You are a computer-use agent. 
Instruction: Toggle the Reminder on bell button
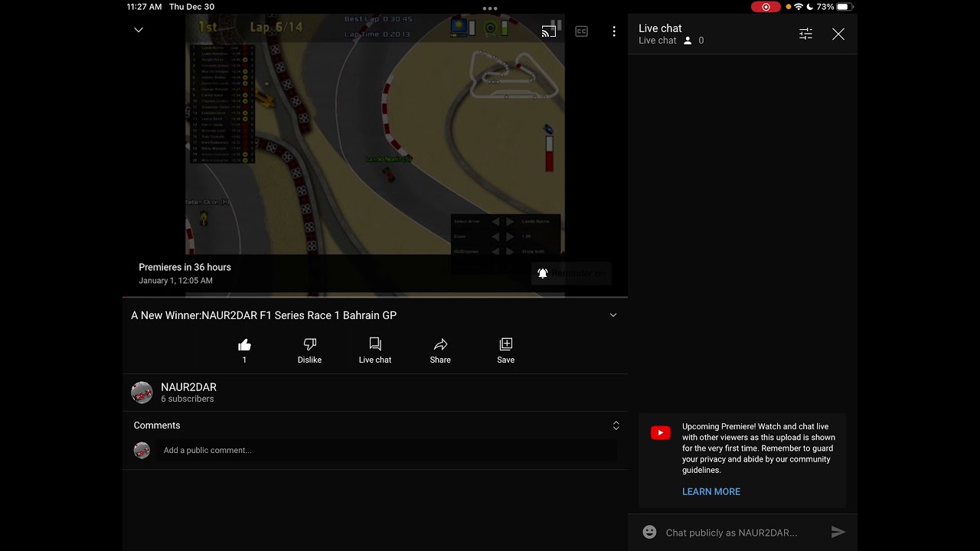571,273
